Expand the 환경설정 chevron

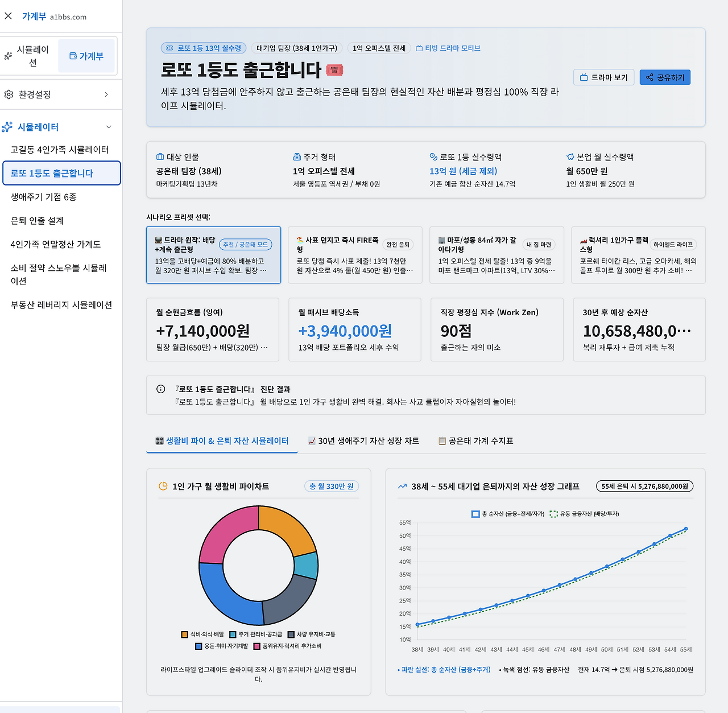click(x=106, y=94)
